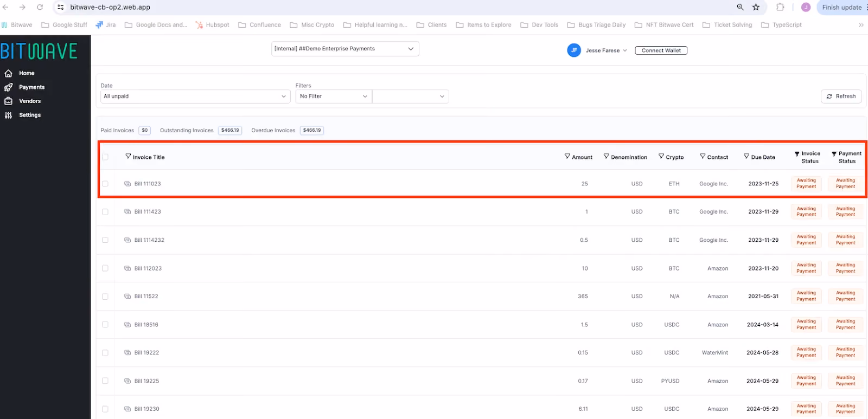Check the box for Bill 18516
This screenshot has width=868, height=419.
105,325
